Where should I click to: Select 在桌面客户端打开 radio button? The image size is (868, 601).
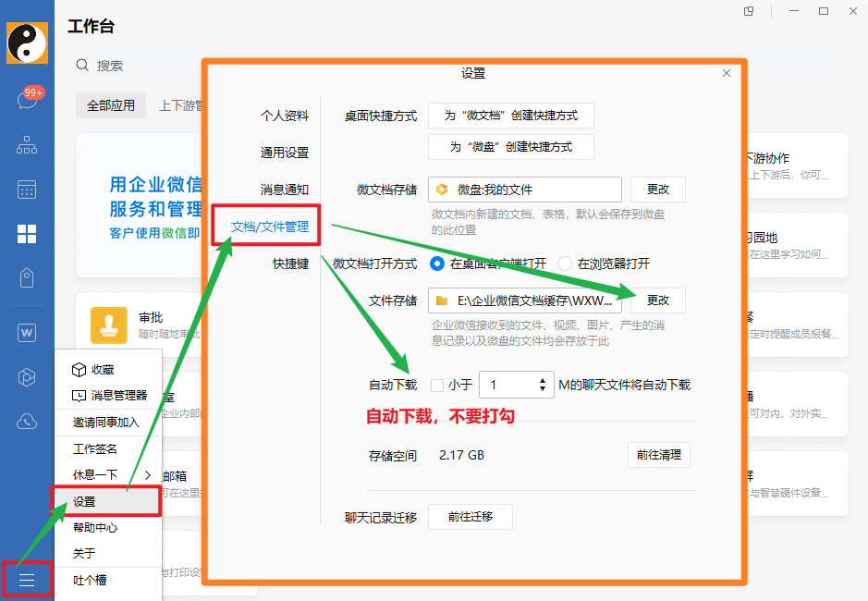click(x=436, y=264)
